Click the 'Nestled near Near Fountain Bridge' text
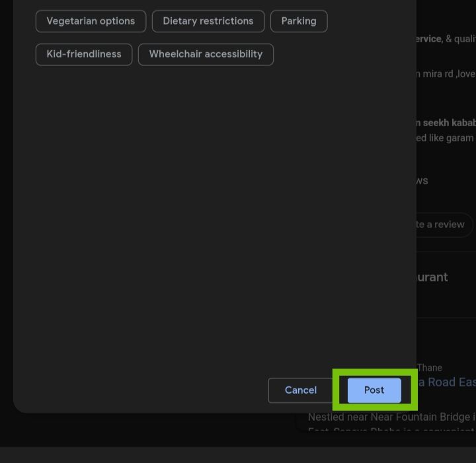 pos(389,417)
